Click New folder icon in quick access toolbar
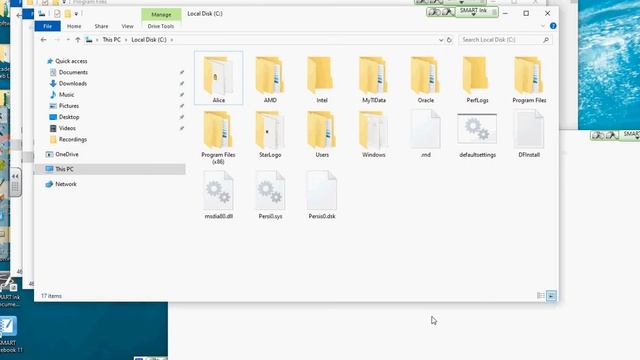640x360 pixels. point(68,14)
